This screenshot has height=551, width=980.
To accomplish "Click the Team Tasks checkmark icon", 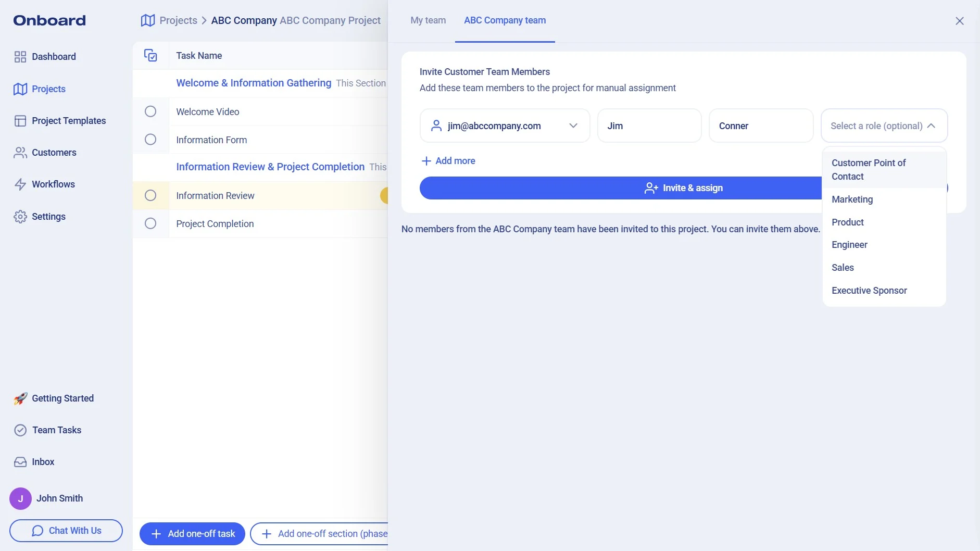I will tap(20, 430).
